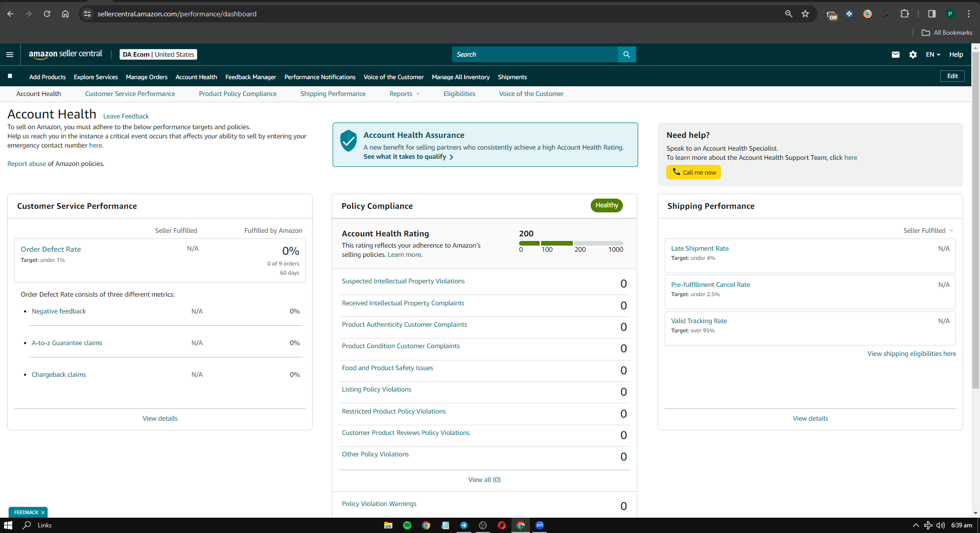Screen dimensions: 980x533
Task: Open Suspected Intellectual Property Violations
Action: click(403, 281)
